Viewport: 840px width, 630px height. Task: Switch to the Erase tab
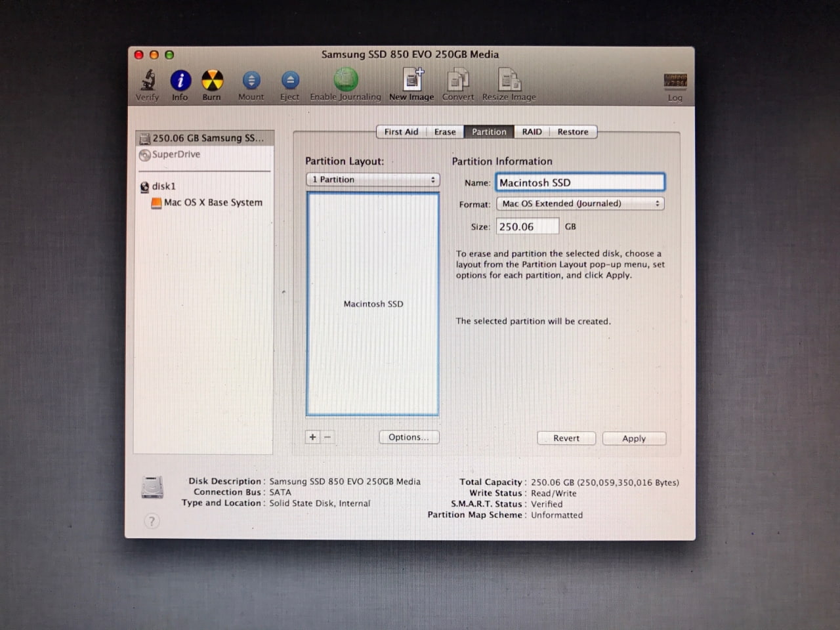[444, 132]
